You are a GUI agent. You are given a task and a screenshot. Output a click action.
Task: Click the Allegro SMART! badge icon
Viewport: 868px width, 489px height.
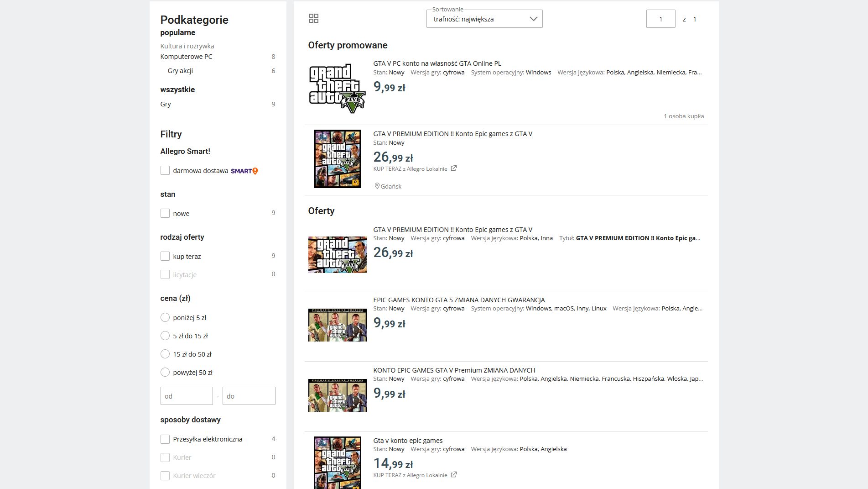click(x=244, y=171)
